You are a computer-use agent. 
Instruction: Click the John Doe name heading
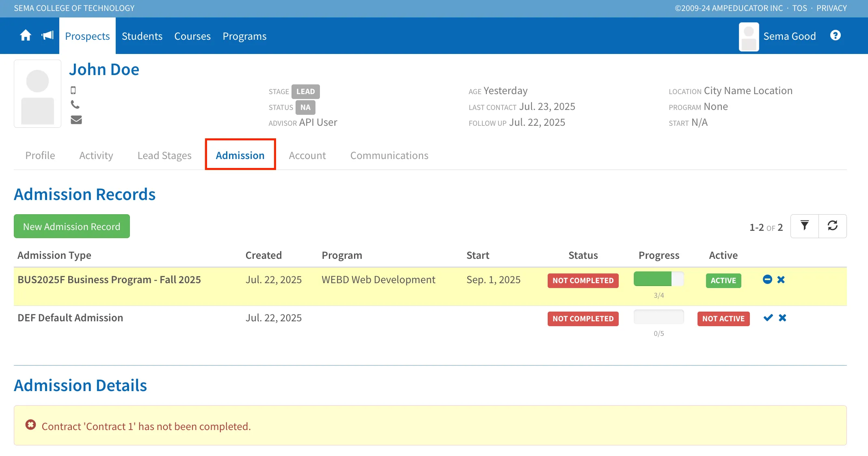(x=104, y=69)
